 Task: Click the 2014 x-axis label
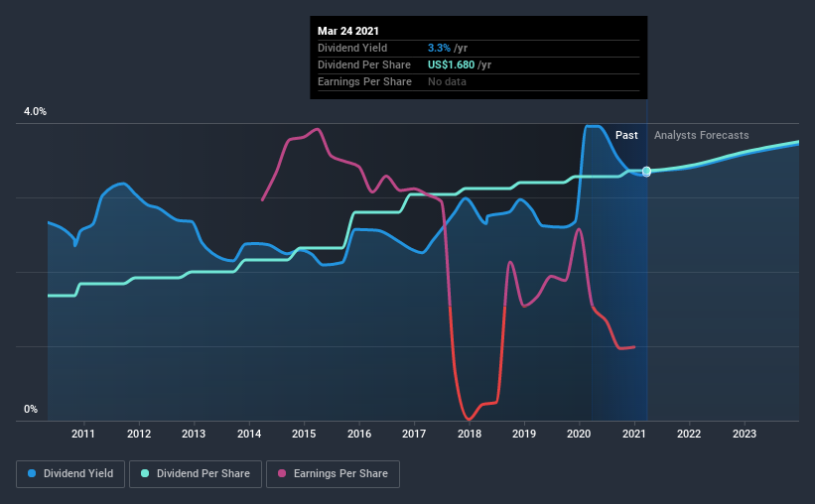pyautogui.click(x=249, y=434)
